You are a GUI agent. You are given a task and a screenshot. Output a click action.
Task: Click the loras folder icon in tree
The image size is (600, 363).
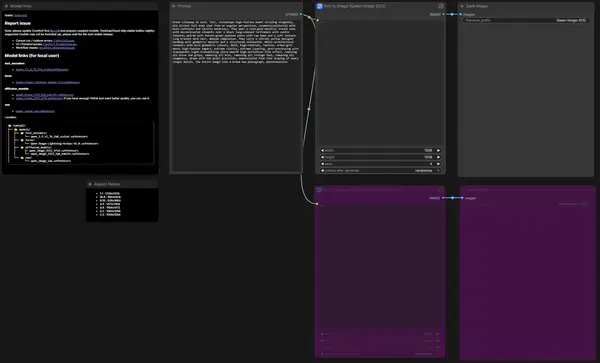click(x=22, y=140)
